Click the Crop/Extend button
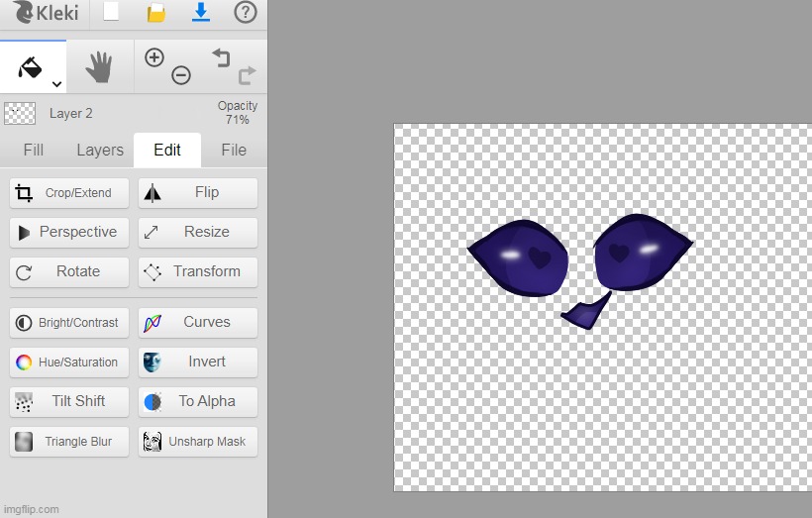This screenshot has width=812, height=518. click(69, 193)
